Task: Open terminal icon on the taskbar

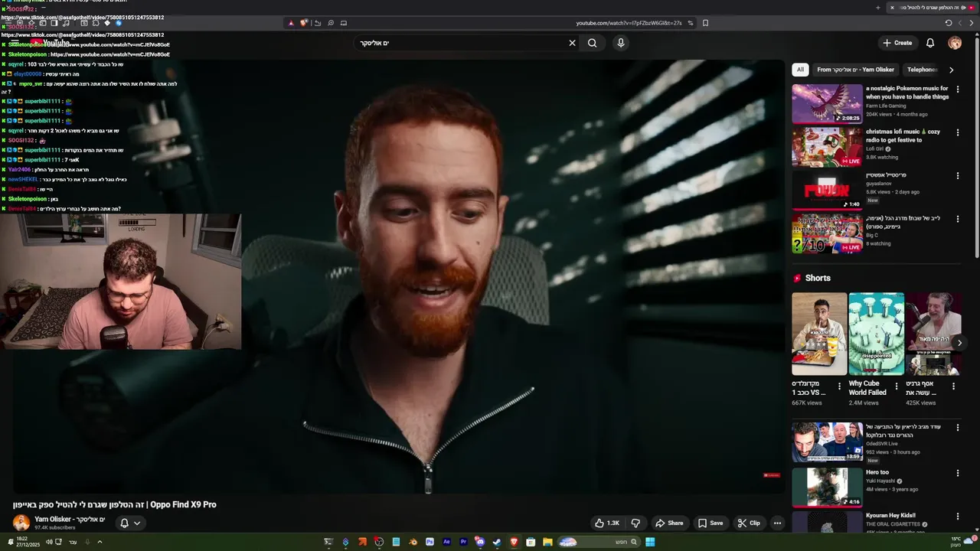Action: pos(328,542)
